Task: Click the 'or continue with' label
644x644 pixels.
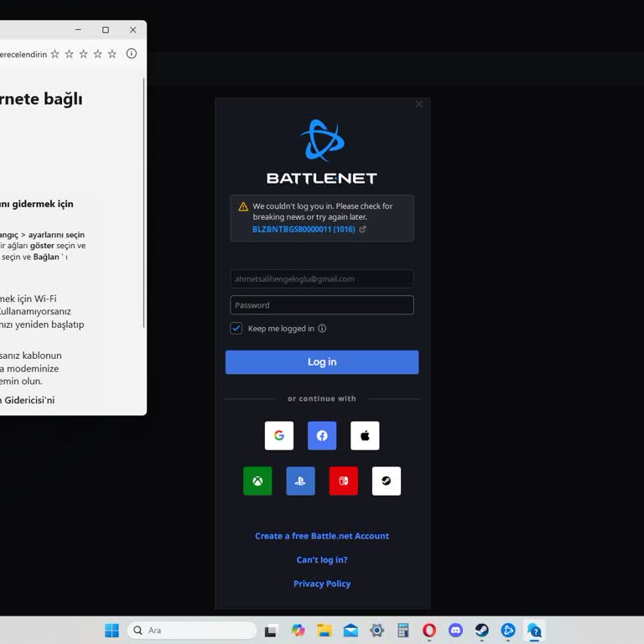Action: [322, 398]
